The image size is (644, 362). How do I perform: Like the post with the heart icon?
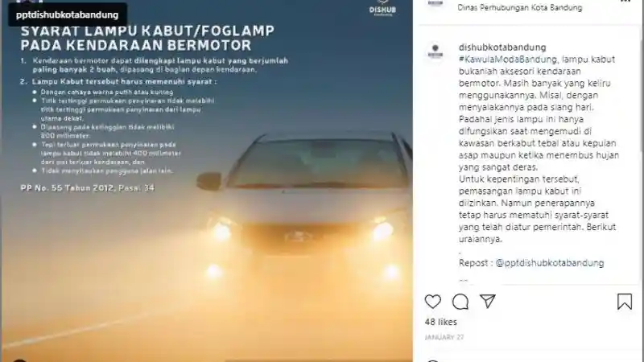click(433, 302)
